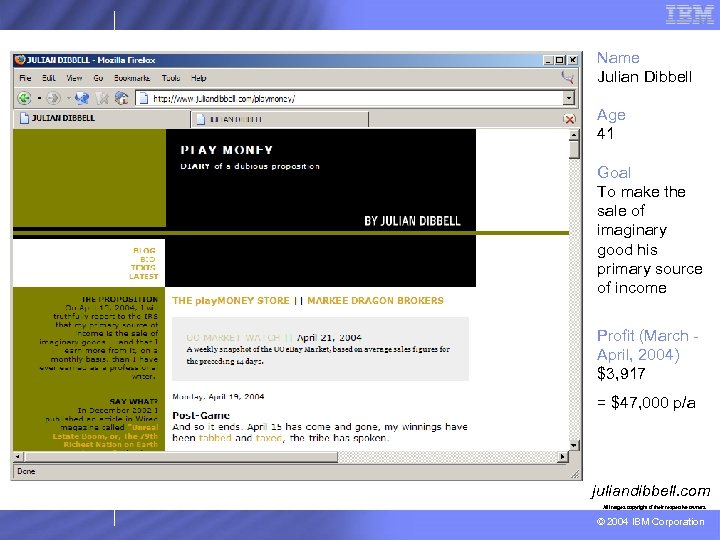The height and width of the screenshot is (540, 720).
Task: Select the first JULIAN DIBBELL tab
Action: [x=101, y=118]
